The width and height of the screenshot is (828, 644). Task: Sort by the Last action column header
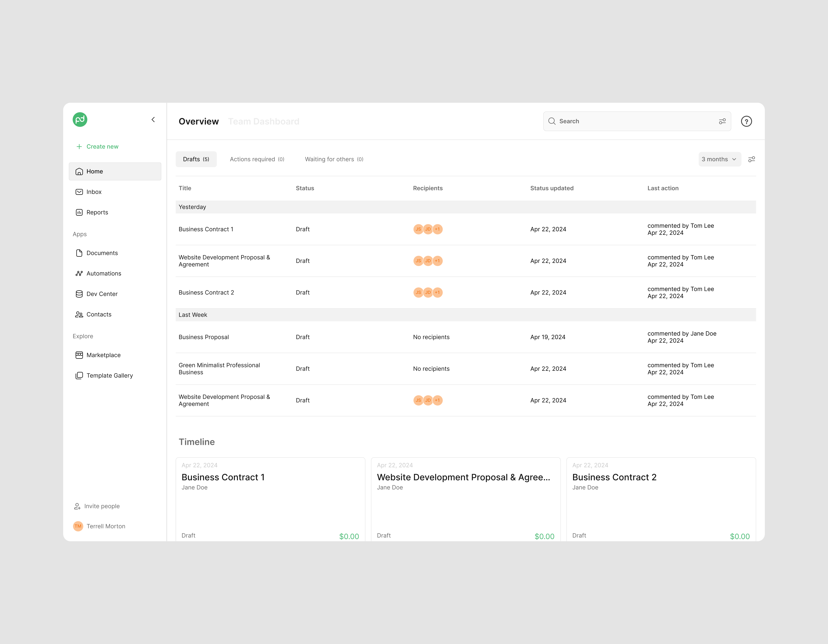click(663, 188)
